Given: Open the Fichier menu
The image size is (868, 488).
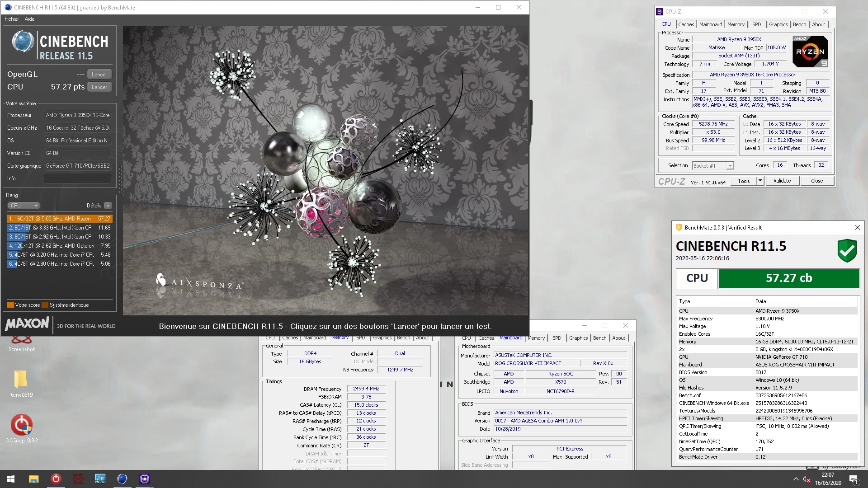Looking at the screenshot, I should 12,19.
